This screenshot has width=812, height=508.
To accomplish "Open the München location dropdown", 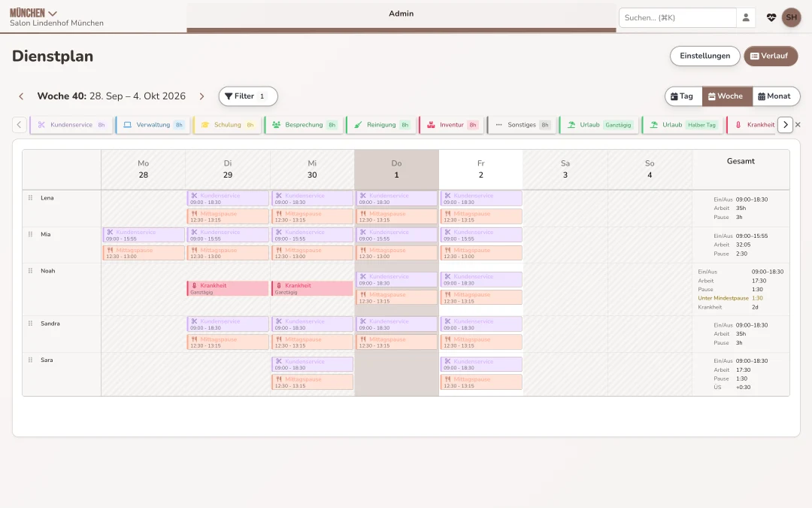I will [34, 13].
